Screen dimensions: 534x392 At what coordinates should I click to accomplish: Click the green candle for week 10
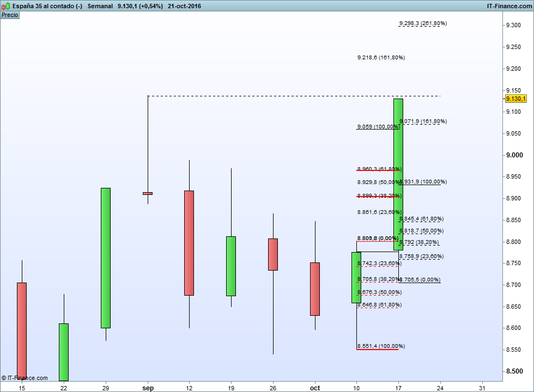click(356, 277)
